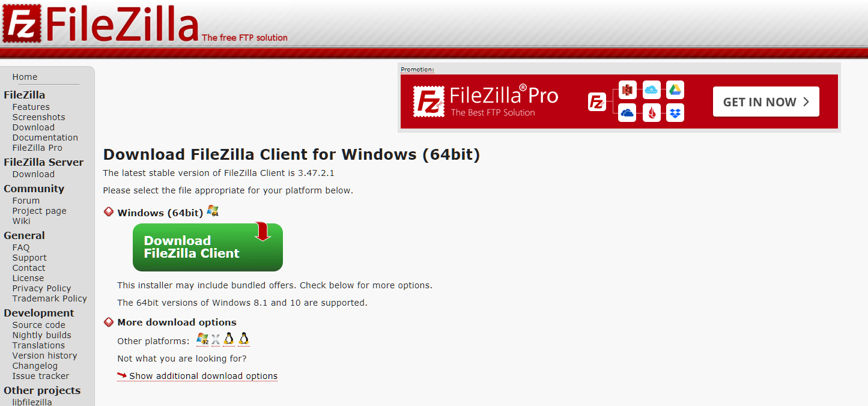
Task: Click the Amazon S3 icon in the banner
Action: coord(627,90)
